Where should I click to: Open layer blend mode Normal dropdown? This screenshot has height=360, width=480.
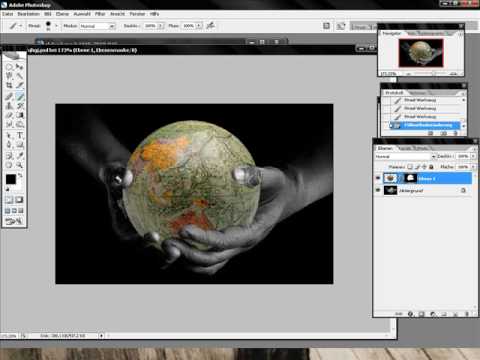[405, 156]
